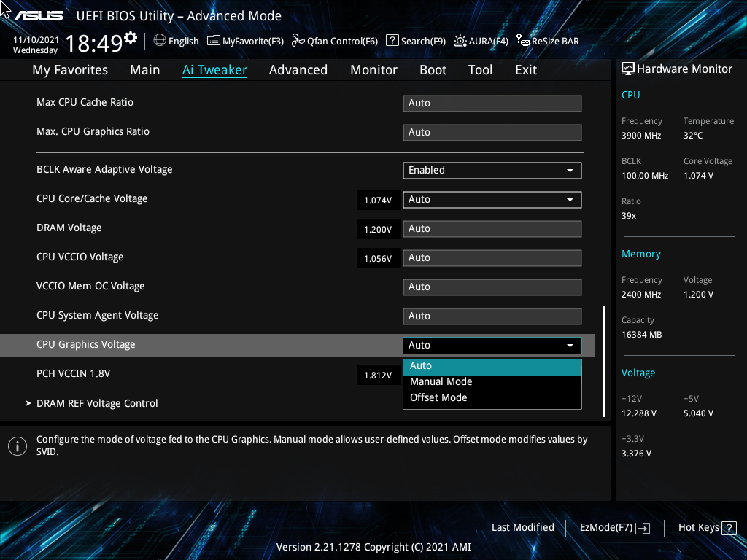Viewport: 747px width, 560px height.
Task: Click the 1.056V VCCIO voltage value
Action: tap(378, 259)
